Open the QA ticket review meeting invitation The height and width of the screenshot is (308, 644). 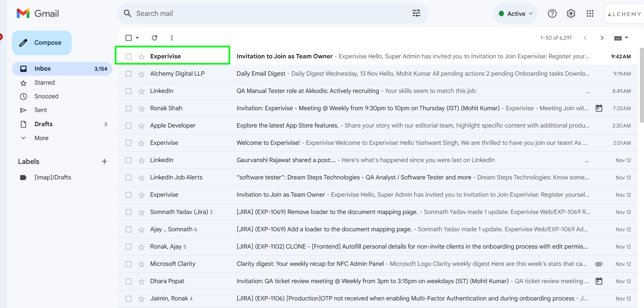tap(377, 281)
